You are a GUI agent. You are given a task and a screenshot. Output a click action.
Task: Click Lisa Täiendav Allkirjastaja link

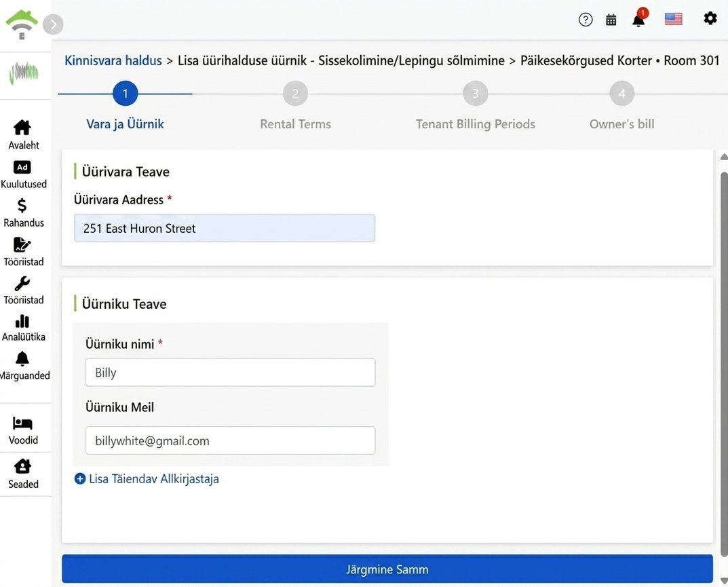154,479
